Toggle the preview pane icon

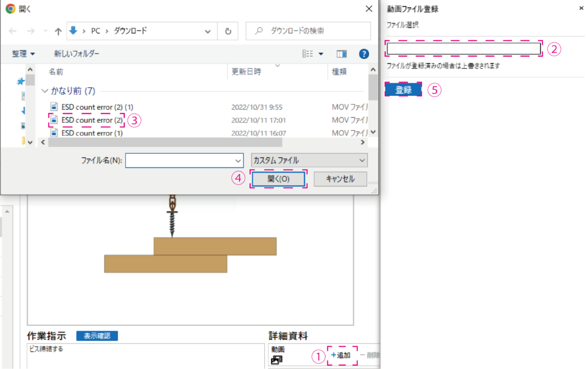click(342, 53)
